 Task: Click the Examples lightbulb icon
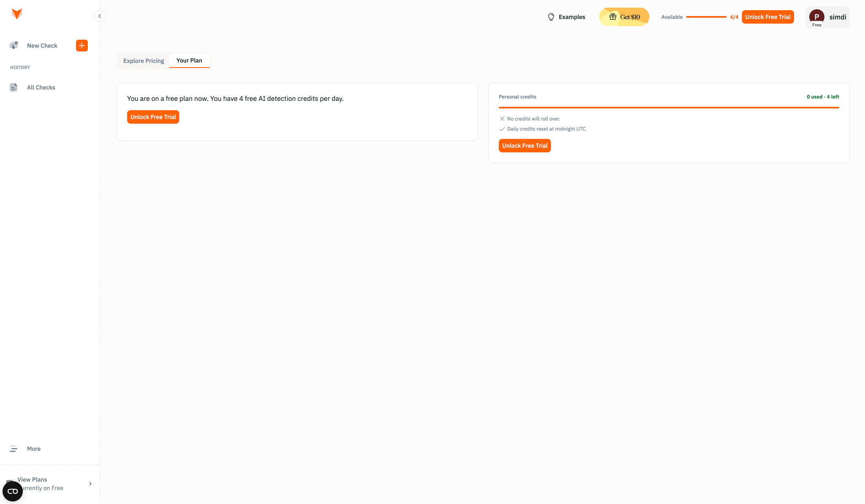tap(551, 17)
